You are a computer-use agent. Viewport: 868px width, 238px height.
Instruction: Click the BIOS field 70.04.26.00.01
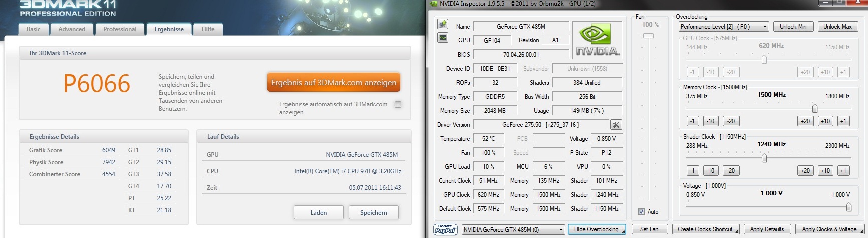[x=521, y=55]
